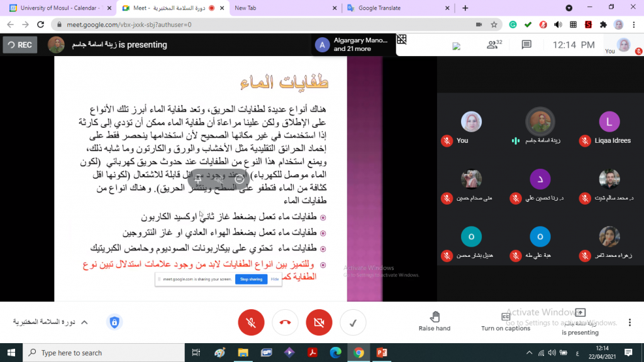The width and height of the screenshot is (644, 362).
Task: Show hidden system tray icons
Action: coord(527,353)
